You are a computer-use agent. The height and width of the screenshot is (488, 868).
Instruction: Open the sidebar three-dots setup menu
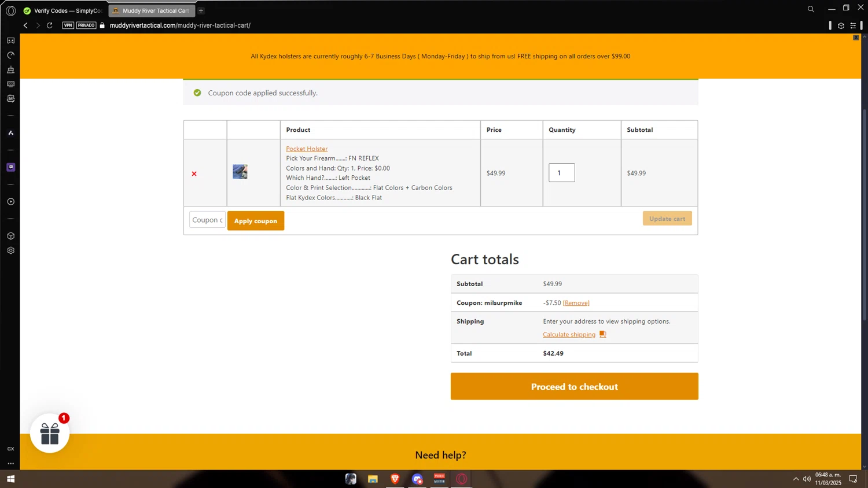point(10,463)
